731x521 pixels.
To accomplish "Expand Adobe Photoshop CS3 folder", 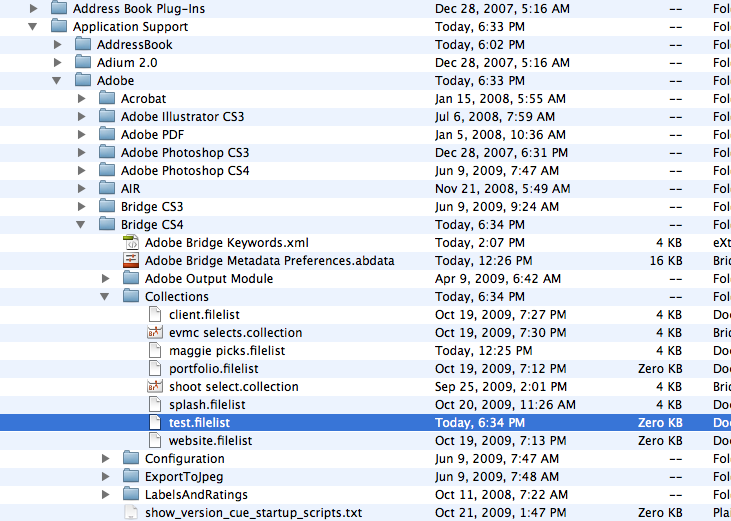I will tap(82, 153).
